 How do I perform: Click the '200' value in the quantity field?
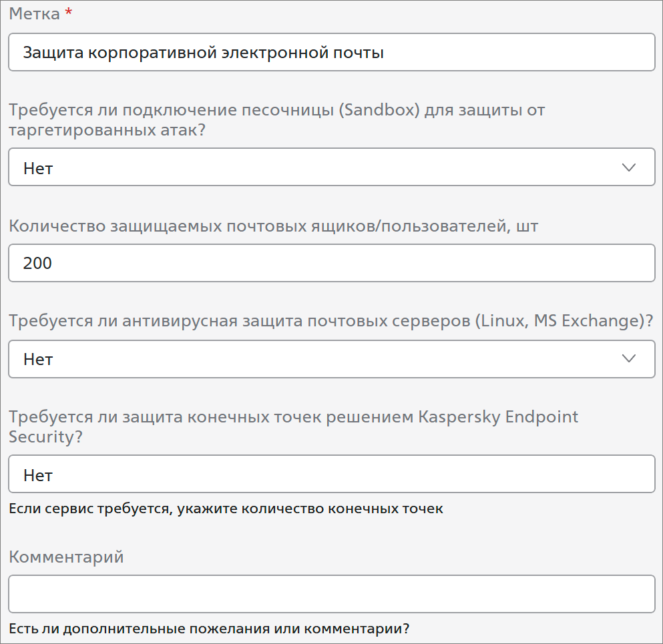37,263
